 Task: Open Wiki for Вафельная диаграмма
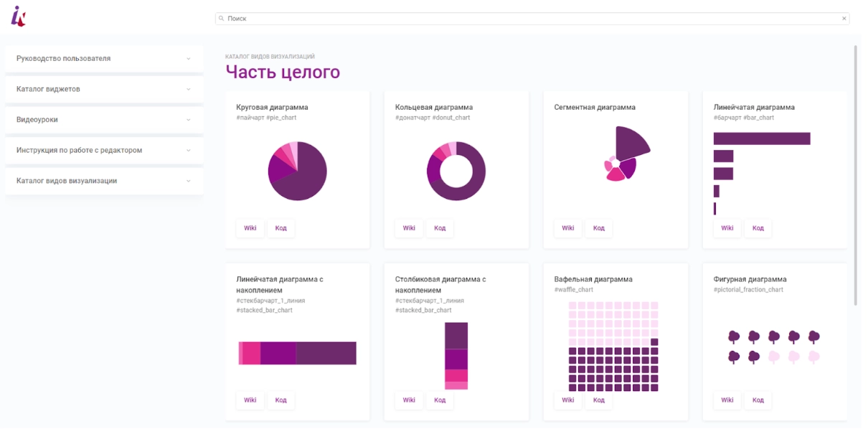click(x=567, y=400)
